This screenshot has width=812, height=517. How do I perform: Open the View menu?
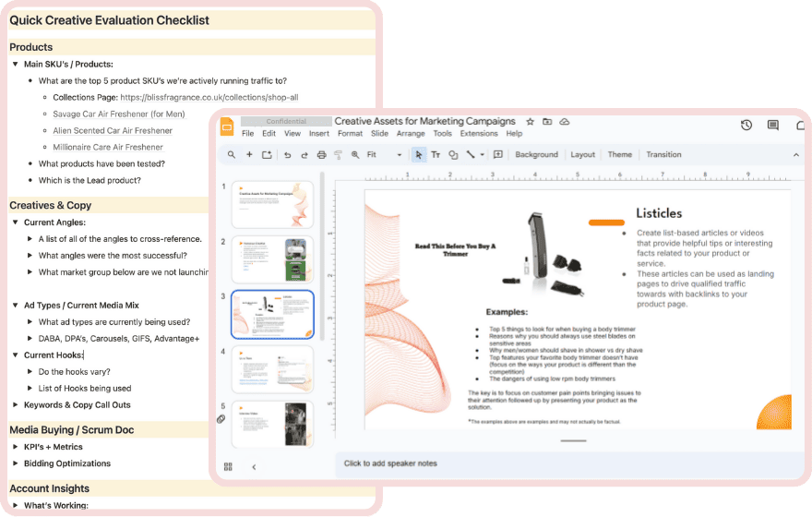(x=293, y=134)
